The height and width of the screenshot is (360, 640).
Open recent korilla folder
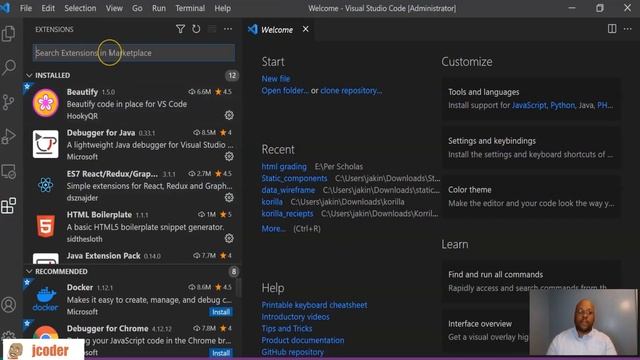(x=272, y=202)
